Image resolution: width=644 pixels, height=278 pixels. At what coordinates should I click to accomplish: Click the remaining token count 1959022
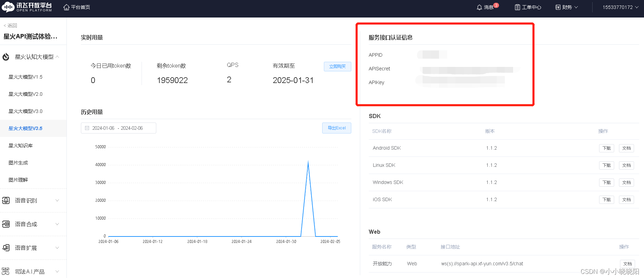coord(172,80)
